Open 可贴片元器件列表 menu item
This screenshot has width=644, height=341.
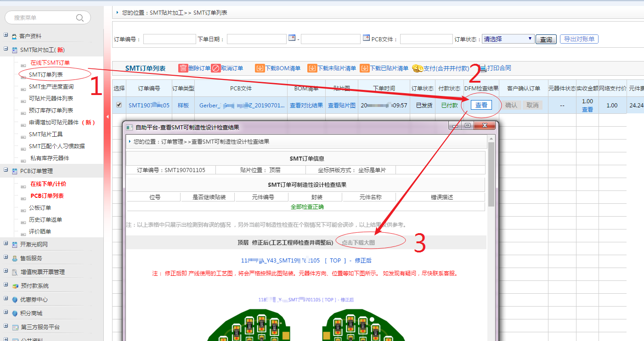coord(51,98)
